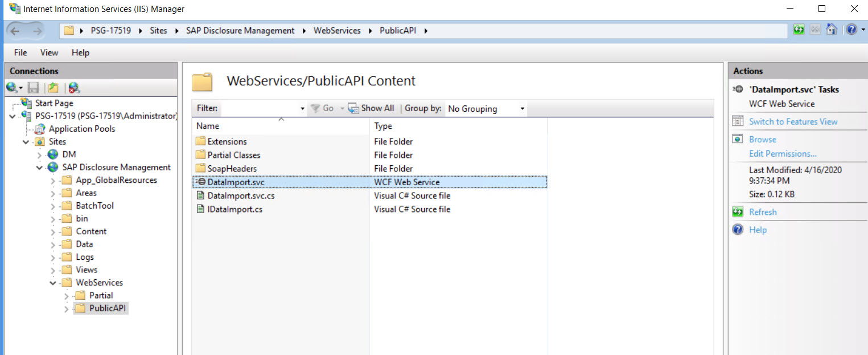Click the Switch to Features View link

[x=793, y=121]
